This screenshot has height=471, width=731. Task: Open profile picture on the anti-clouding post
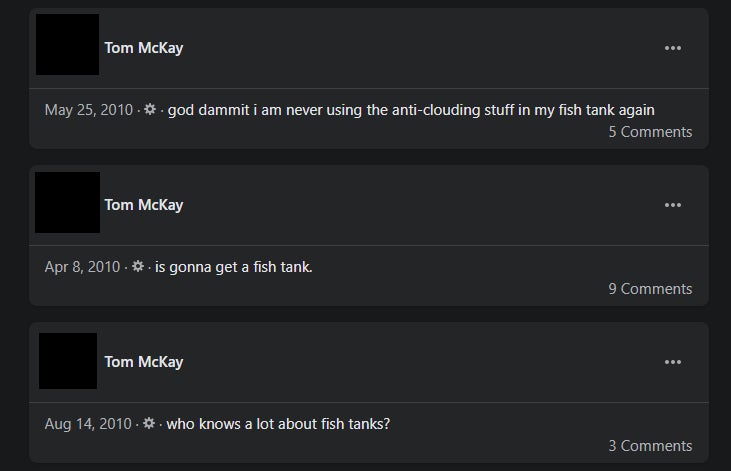point(67,45)
